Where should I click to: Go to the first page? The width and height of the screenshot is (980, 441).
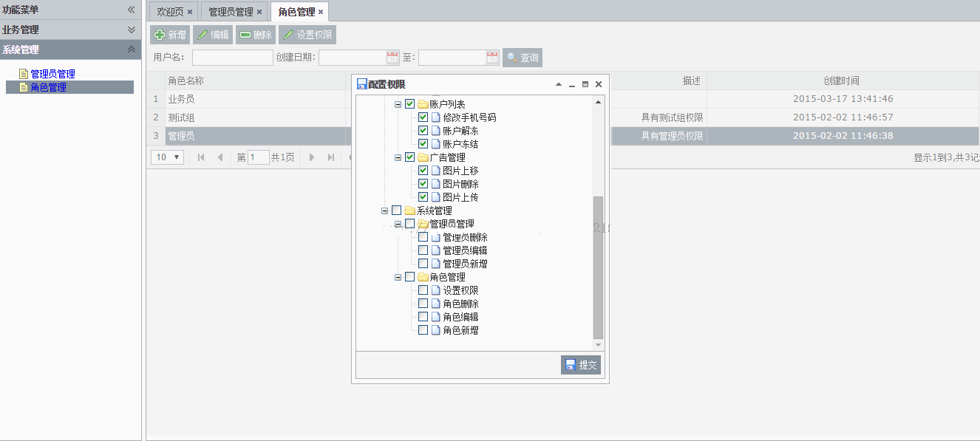tap(201, 157)
